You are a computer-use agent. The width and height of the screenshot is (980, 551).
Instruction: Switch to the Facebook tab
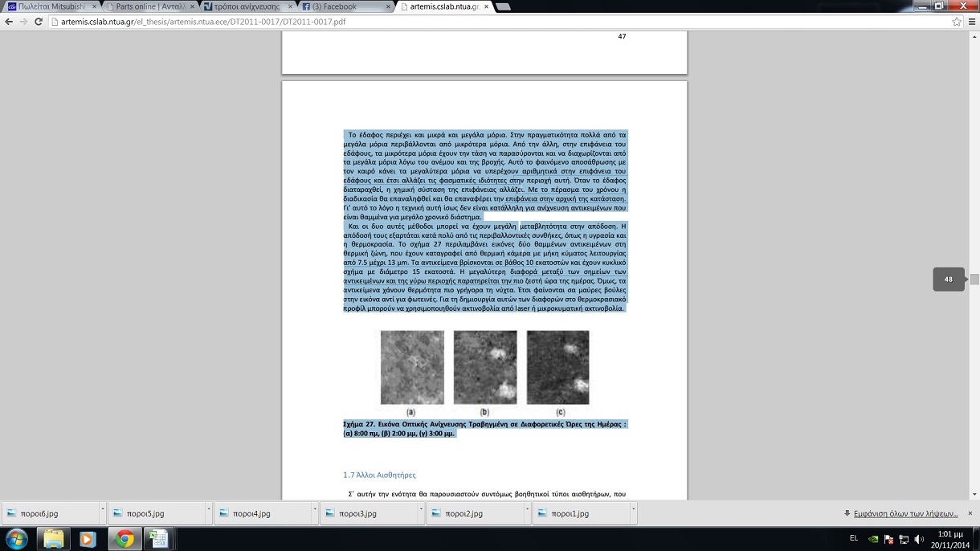coord(339,6)
